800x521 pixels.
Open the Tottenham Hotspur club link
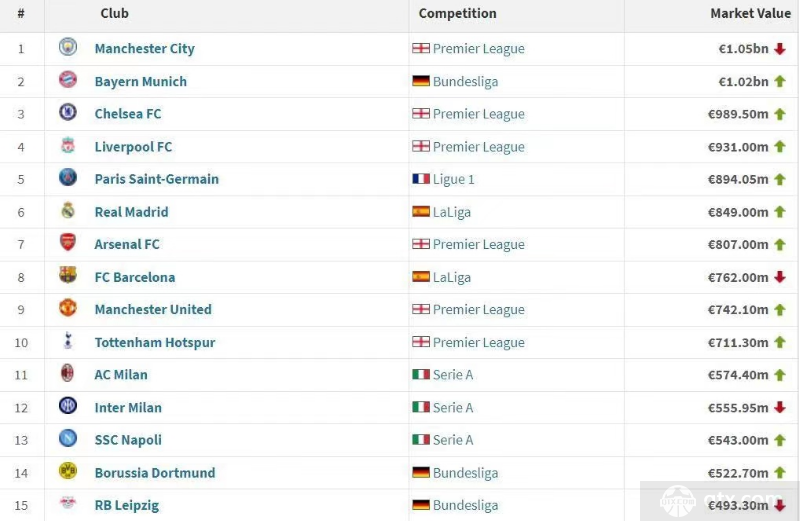[x=155, y=342]
